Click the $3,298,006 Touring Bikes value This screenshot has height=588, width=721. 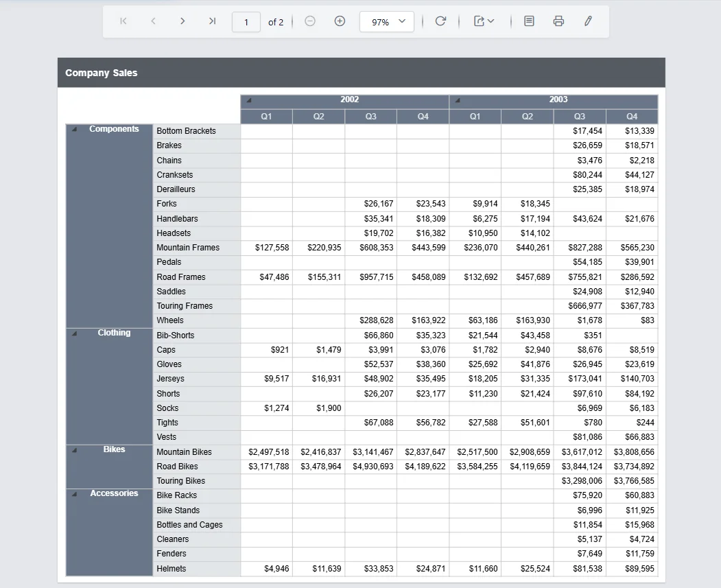[582, 481]
